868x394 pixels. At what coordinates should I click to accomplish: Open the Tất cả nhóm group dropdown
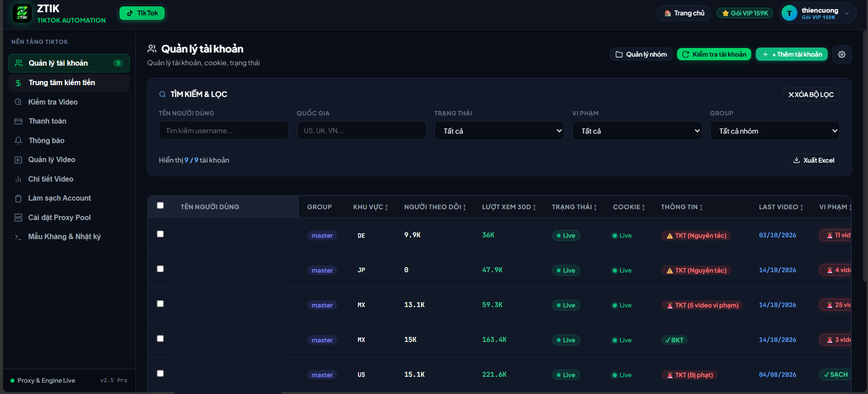775,131
